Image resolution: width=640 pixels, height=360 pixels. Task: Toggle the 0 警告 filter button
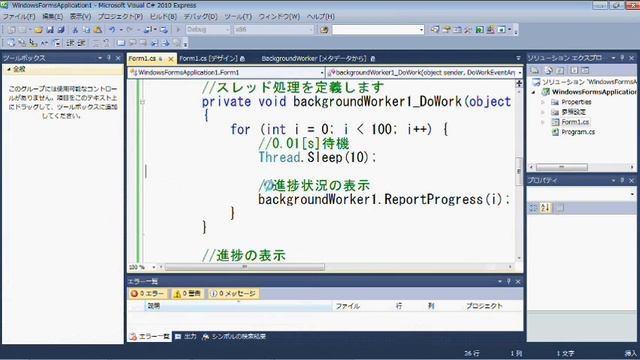(187, 293)
